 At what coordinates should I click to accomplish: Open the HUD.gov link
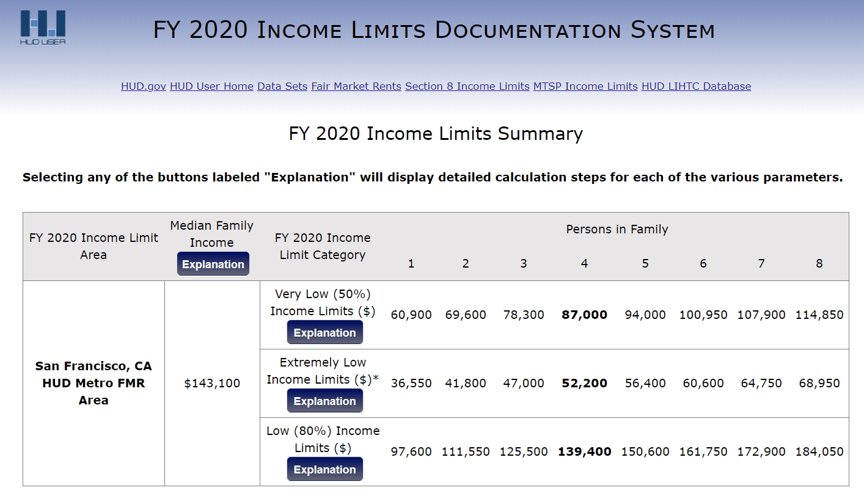(x=144, y=86)
